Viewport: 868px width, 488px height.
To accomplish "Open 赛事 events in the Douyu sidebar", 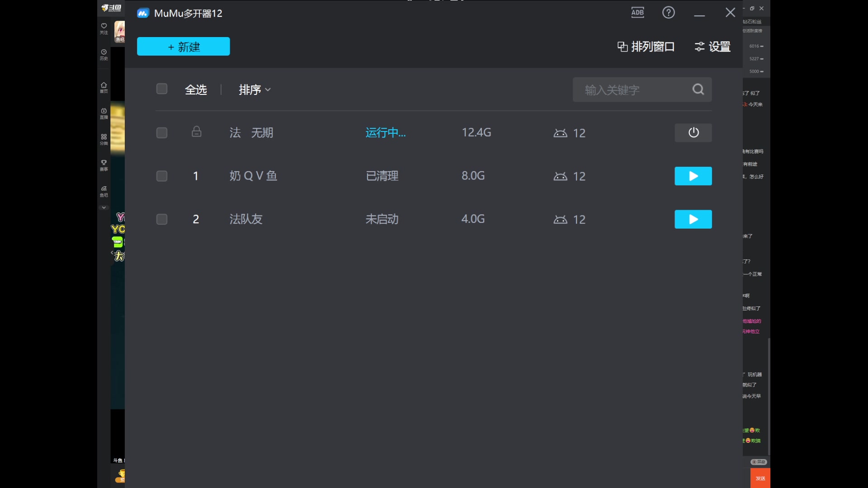I will [x=104, y=165].
